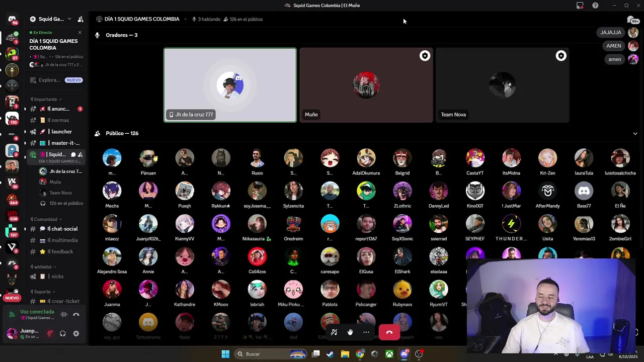Open the anuncios channel

point(56,109)
